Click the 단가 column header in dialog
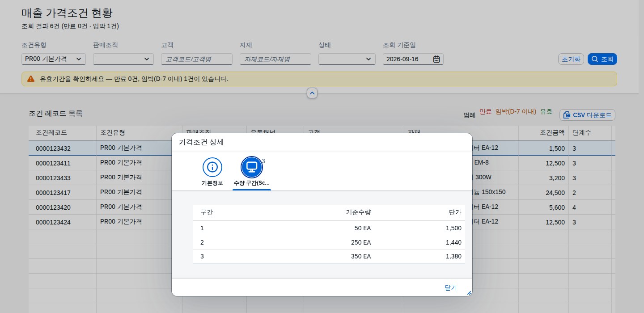Screen dimensions: 644x313 point(455,212)
